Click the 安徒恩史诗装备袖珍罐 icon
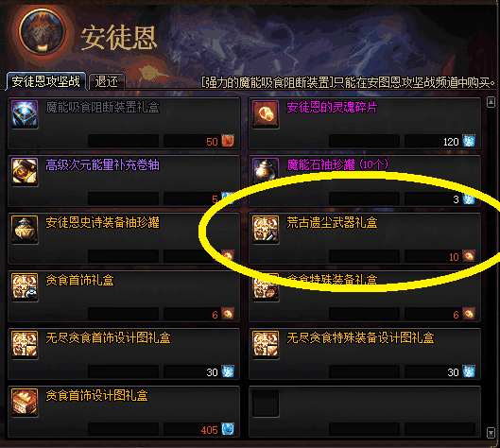Screen dimensions: 500x448 (x=25, y=230)
